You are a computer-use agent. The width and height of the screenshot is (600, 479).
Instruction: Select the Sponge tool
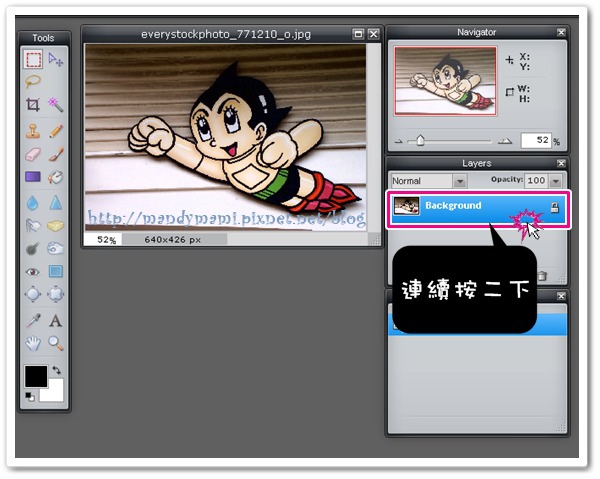[x=56, y=226]
